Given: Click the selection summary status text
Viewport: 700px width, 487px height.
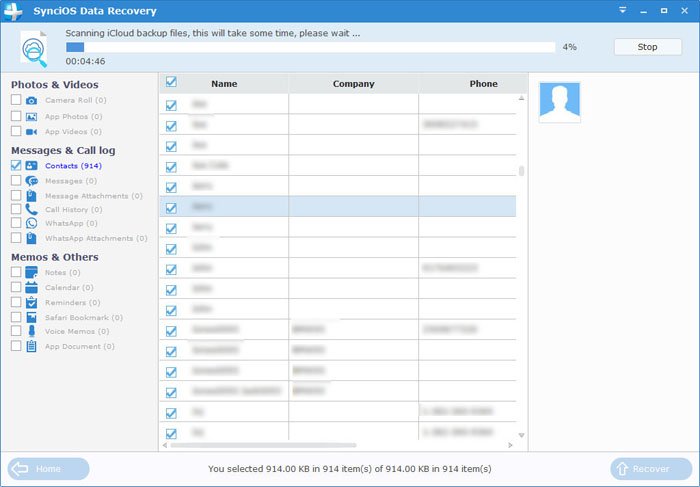Looking at the screenshot, I should click(x=350, y=469).
